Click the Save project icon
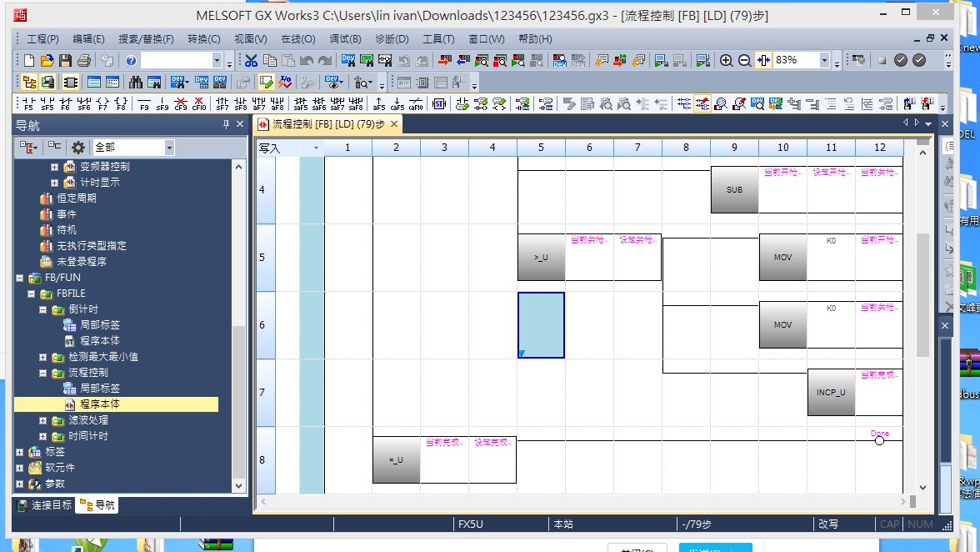 point(66,60)
